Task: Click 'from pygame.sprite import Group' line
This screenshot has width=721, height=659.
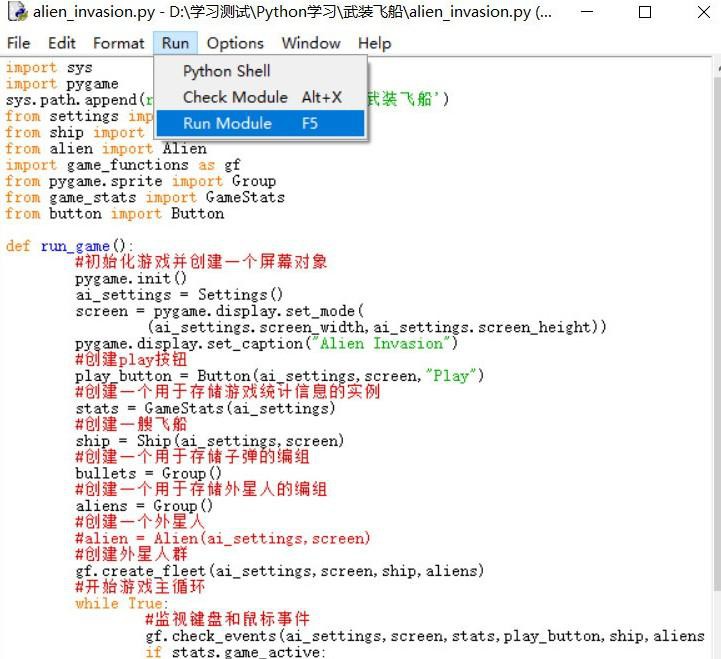Action: pyautogui.click(x=140, y=181)
